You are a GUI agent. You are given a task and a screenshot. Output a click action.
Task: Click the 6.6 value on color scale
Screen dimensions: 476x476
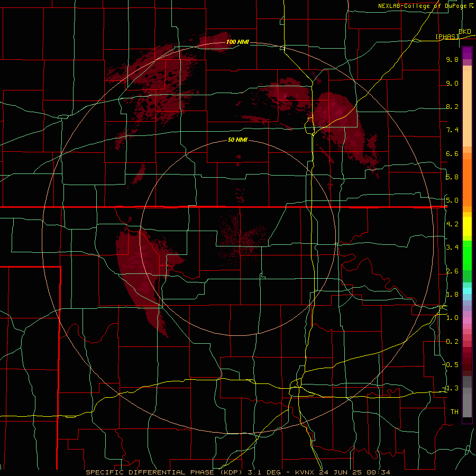click(x=452, y=153)
